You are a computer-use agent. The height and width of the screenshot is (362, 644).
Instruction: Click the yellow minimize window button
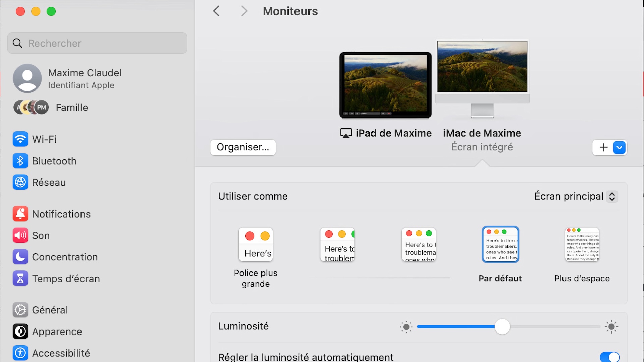[36, 11]
